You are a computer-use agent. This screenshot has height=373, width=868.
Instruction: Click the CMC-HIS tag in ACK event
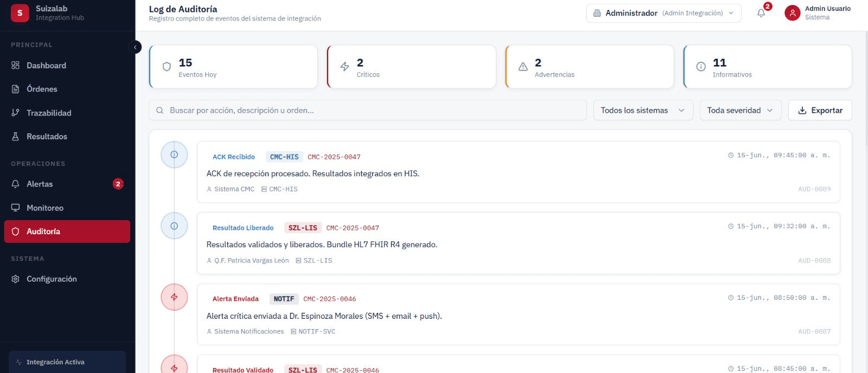(284, 157)
